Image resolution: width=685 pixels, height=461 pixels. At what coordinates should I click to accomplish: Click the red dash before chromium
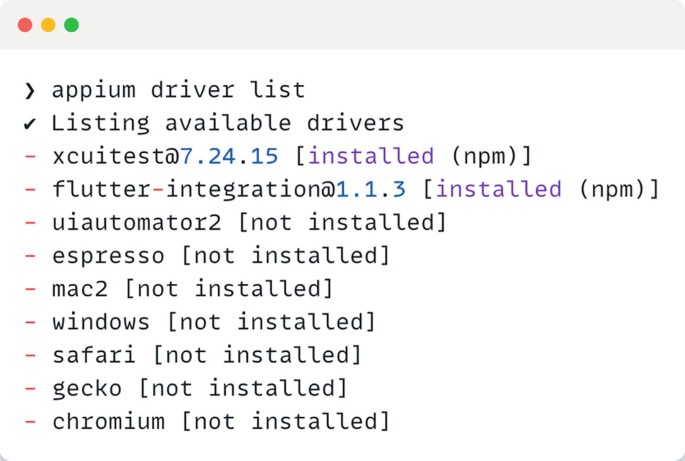click(30, 421)
